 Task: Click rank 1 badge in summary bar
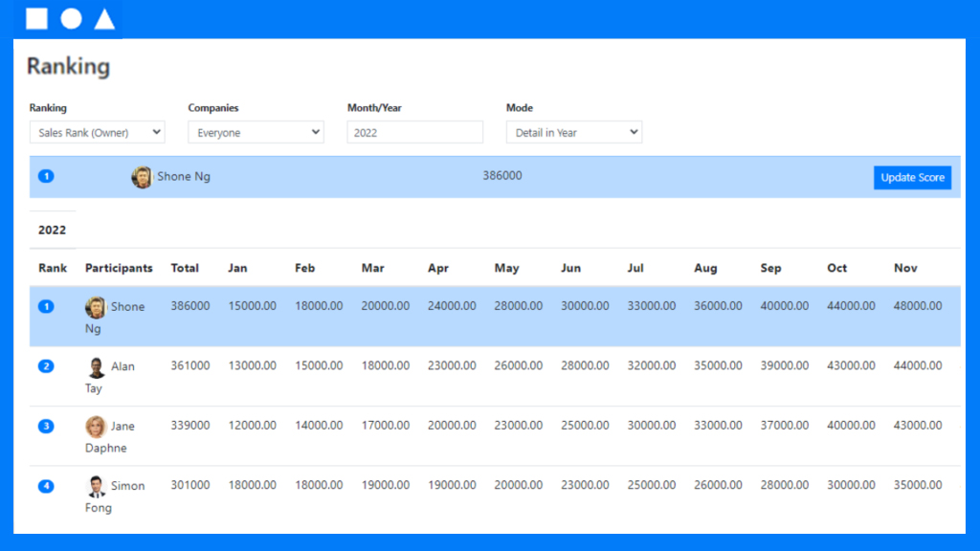46,176
